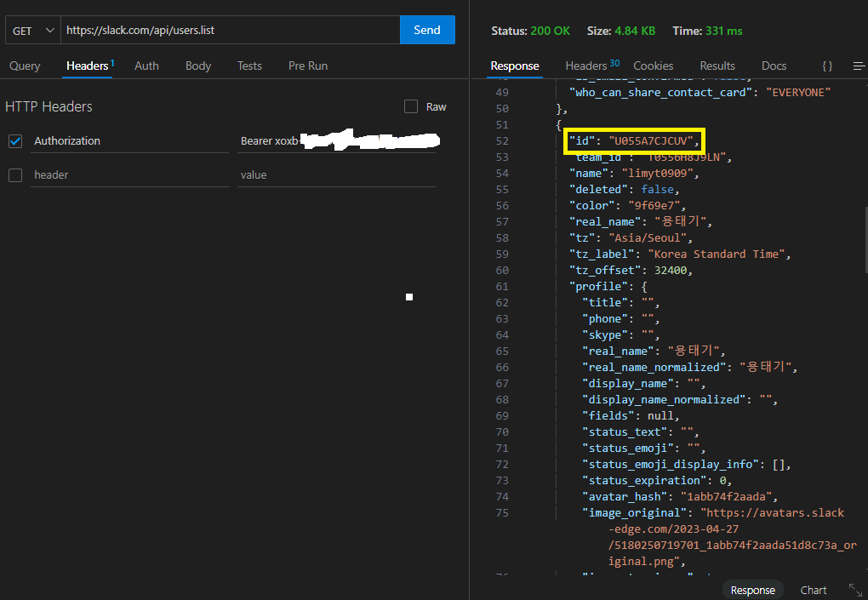This screenshot has width=868, height=600.
Task: Open the GET method dropdown
Action: [32, 31]
